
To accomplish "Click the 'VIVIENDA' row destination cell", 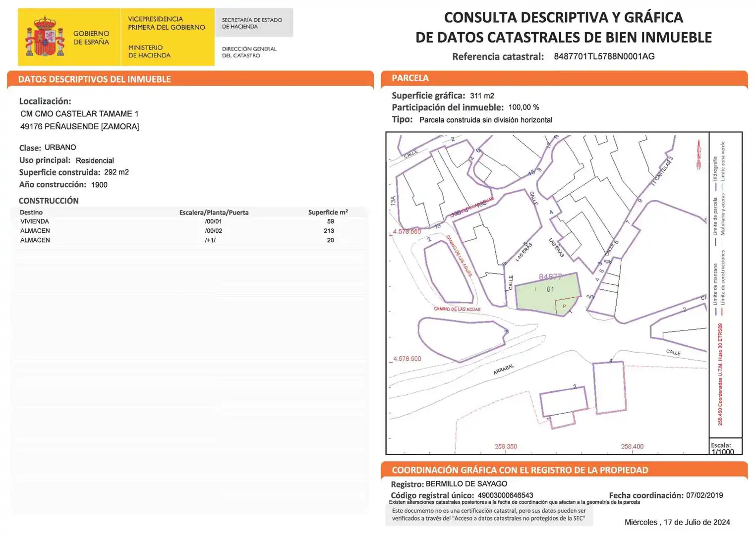I will [x=35, y=221].
